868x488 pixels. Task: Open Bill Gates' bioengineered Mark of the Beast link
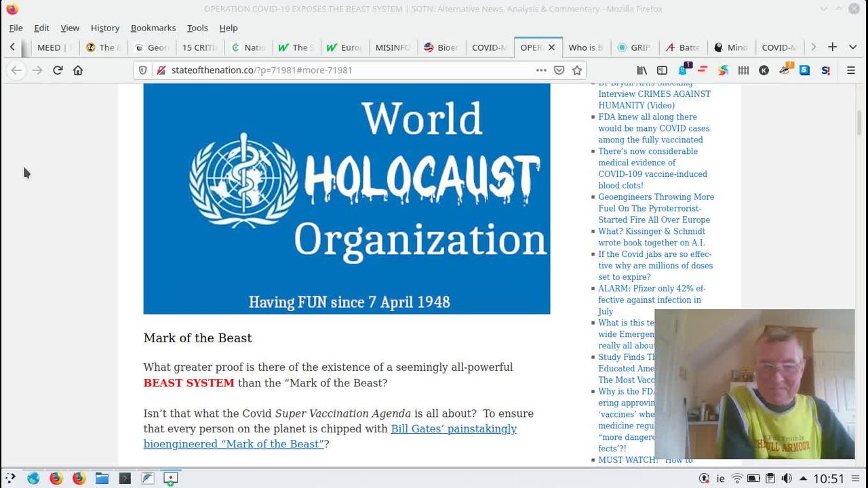pyautogui.click(x=330, y=436)
